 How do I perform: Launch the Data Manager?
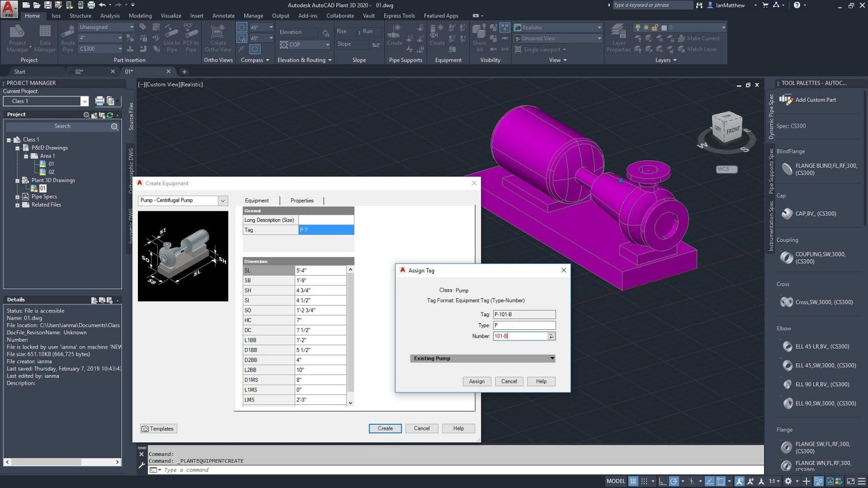point(45,38)
